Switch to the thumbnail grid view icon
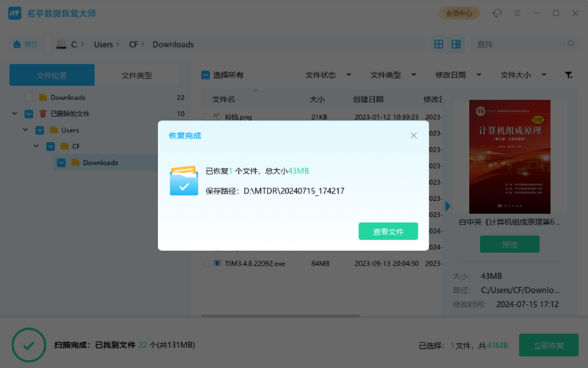 pyautogui.click(x=456, y=44)
